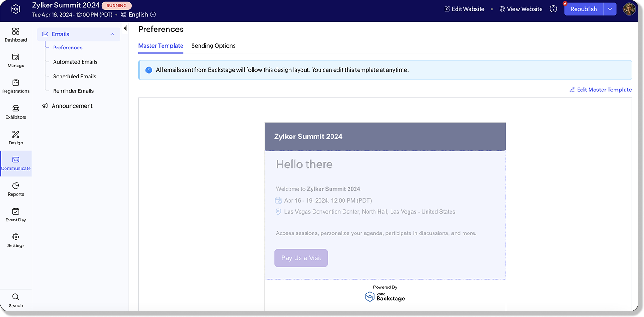Click the RUNNING status badge
Screen dimensions: 644x317
pyautogui.click(x=116, y=6)
